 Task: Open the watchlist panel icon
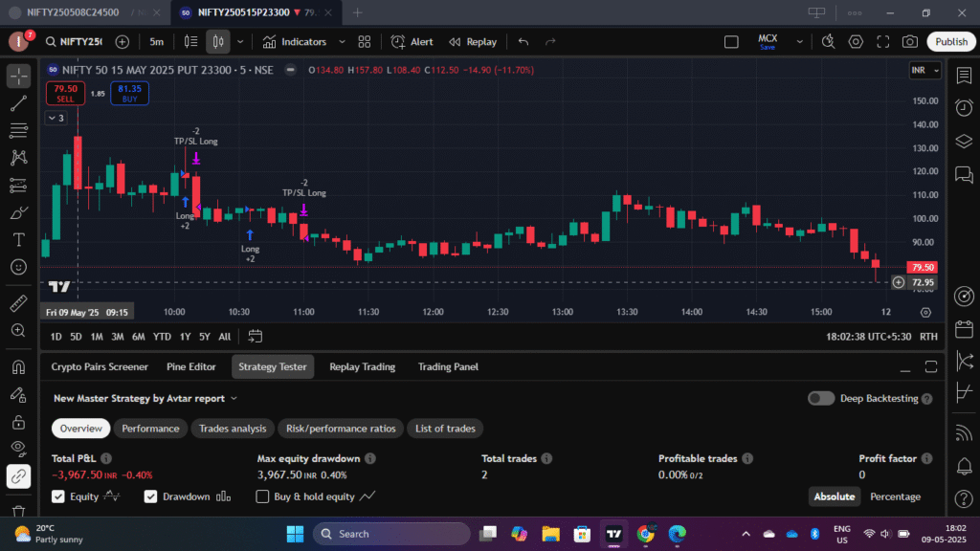964,76
